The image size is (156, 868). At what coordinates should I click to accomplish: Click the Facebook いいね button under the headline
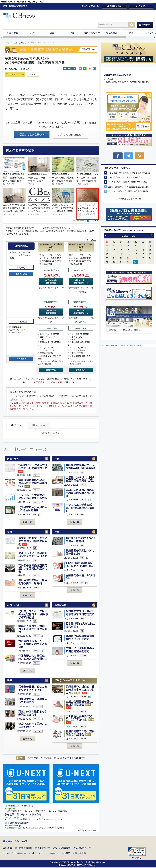point(70,69)
